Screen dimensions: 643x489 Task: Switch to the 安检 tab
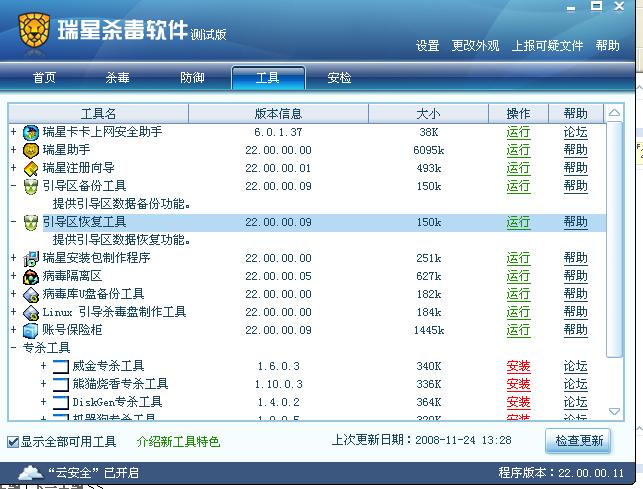point(340,78)
